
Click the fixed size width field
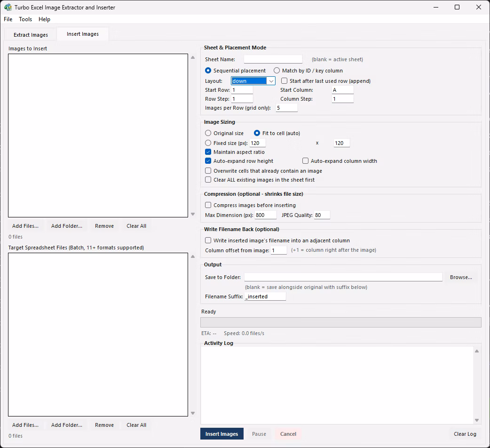[x=258, y=143]
